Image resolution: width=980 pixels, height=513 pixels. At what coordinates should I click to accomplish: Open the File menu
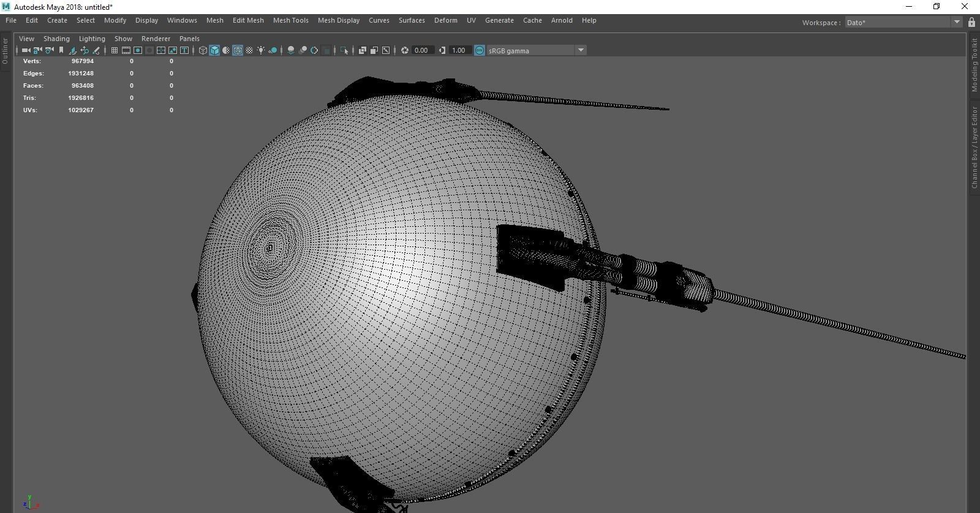(11, 20)
